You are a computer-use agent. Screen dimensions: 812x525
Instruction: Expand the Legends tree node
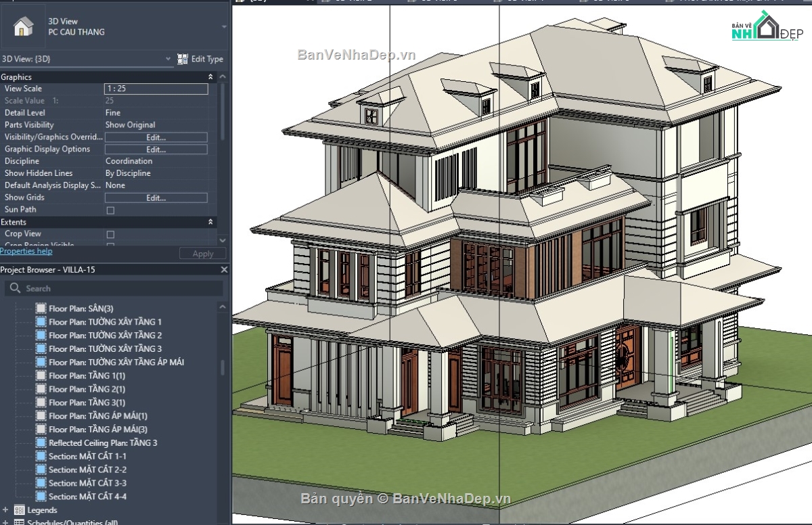[x=7, y=509]
